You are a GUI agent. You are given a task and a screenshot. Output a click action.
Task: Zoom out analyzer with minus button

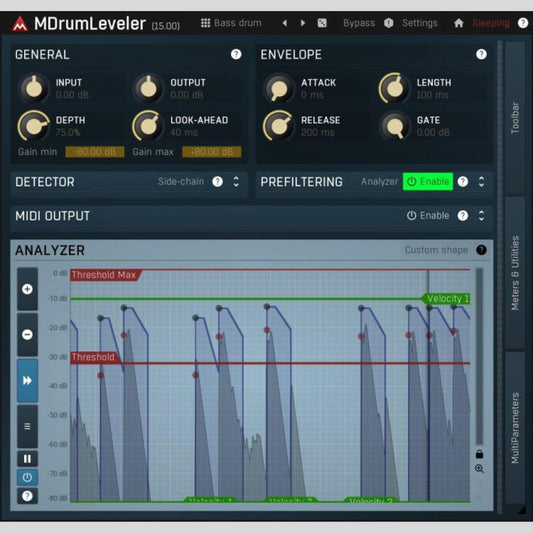pos(28,334)
